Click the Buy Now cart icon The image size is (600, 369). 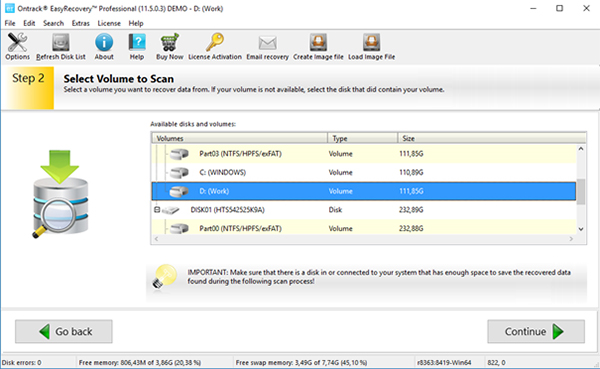tap(170, 42)
